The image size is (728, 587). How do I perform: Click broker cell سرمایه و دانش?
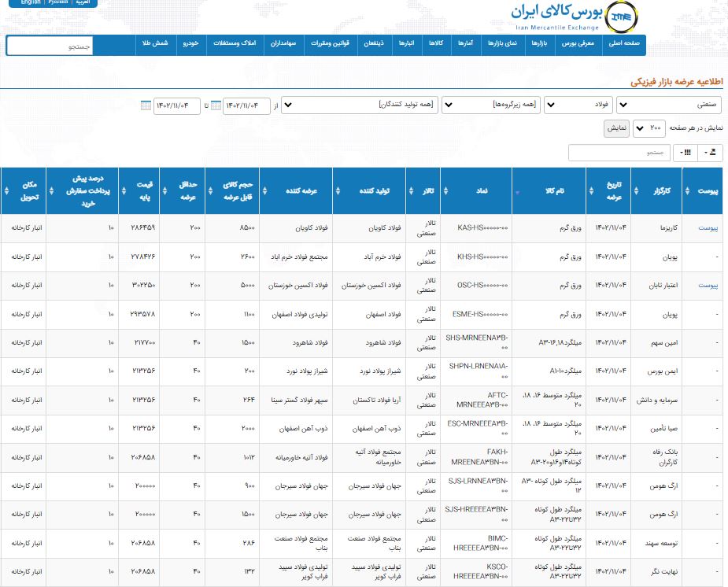tap(657, 400)
